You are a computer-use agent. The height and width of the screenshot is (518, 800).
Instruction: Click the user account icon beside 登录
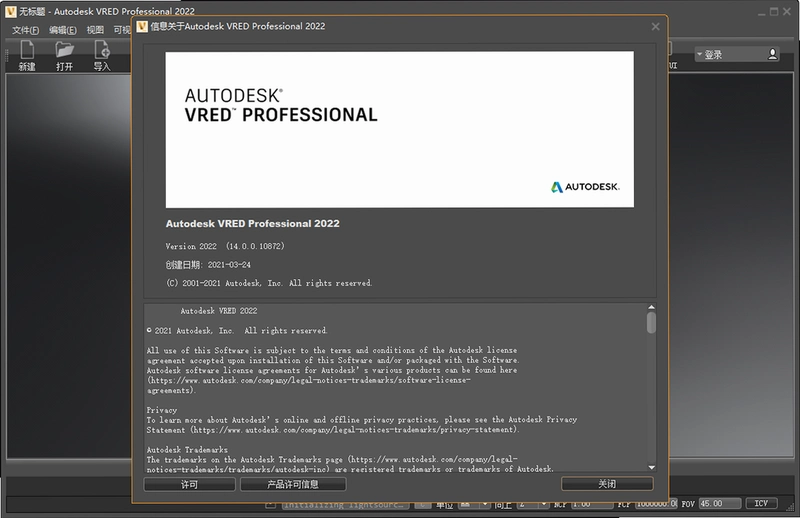tap(772, 54)
